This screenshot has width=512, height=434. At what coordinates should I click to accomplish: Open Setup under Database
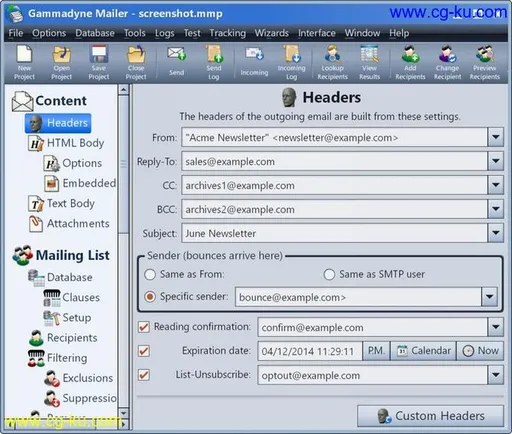tap(67, 318)
